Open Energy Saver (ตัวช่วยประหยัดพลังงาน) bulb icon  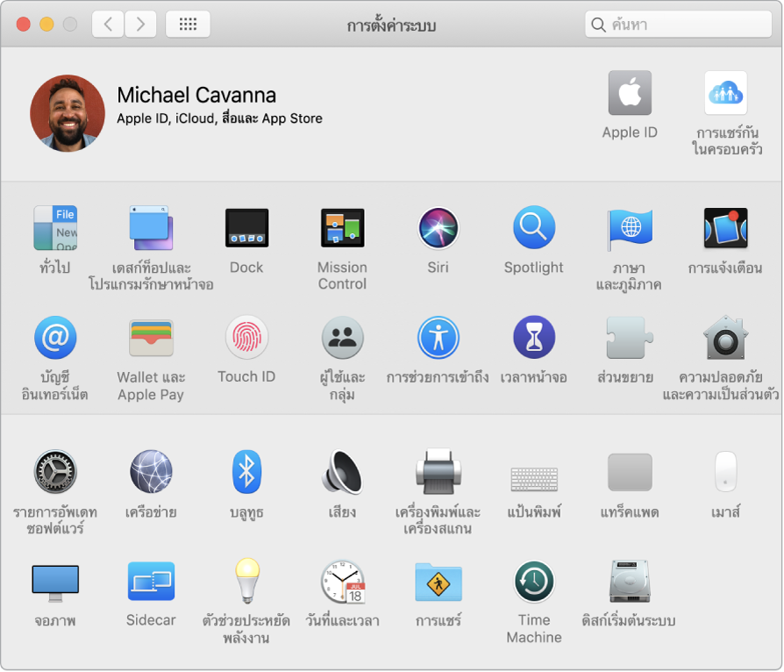click(x=247, y=581)
